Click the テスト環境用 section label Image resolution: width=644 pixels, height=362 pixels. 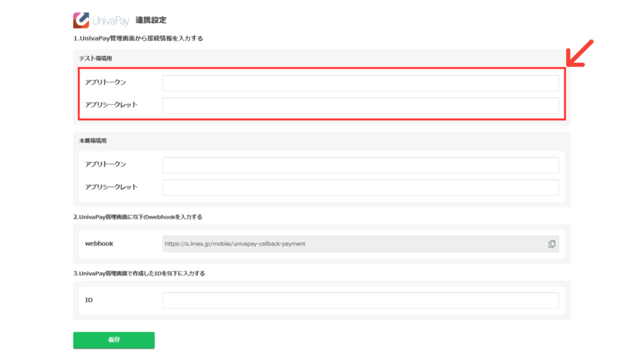(96, 58)
